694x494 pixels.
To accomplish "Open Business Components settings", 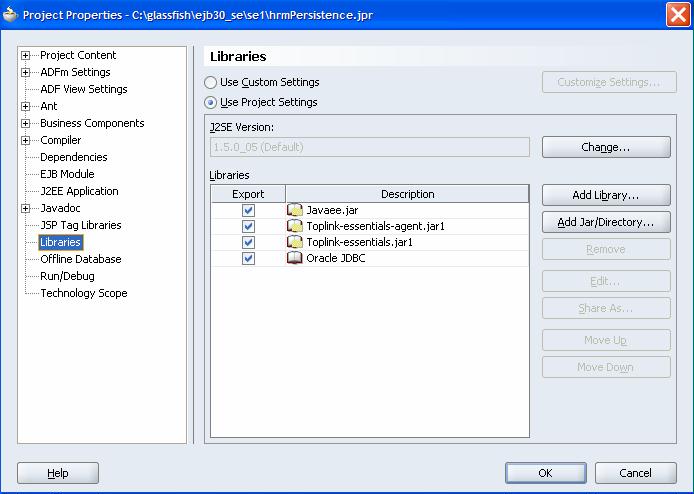I will point(92,123).
